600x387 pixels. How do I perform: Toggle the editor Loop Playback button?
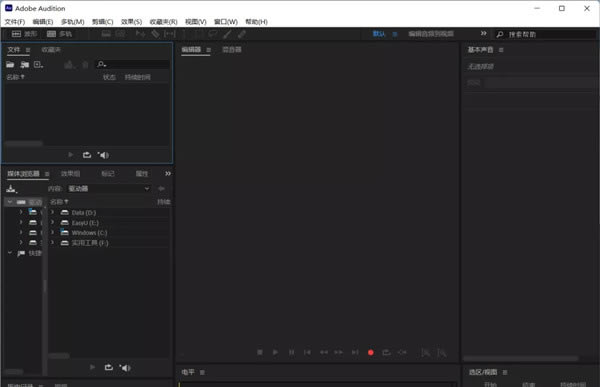click(386, 352)
